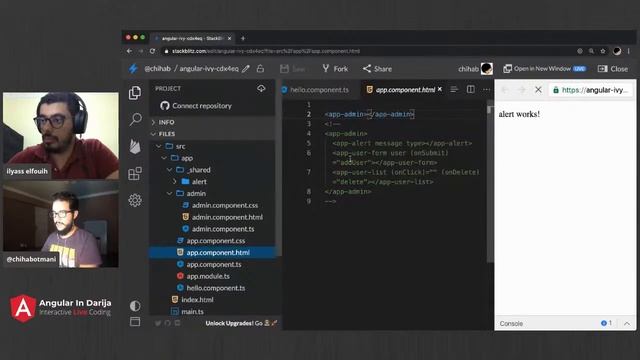Open the Console panel
Screen dimensions: 640x360
click(x=511, y=323)
